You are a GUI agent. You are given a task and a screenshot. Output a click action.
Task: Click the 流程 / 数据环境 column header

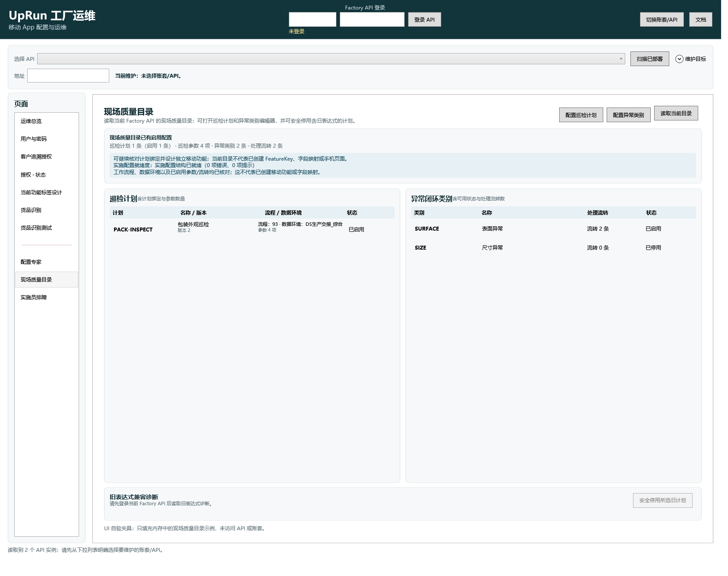283,213
